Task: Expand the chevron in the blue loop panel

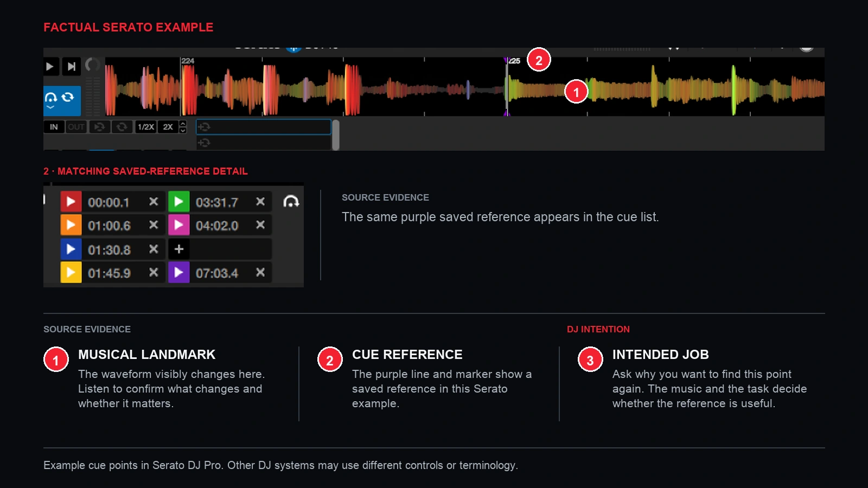Action: pos(50,107)
